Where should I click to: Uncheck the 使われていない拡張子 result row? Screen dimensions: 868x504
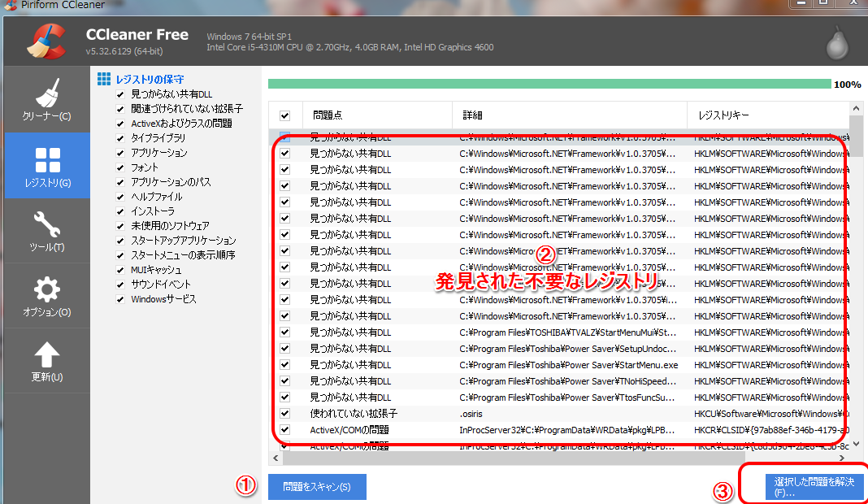(284, 414)
